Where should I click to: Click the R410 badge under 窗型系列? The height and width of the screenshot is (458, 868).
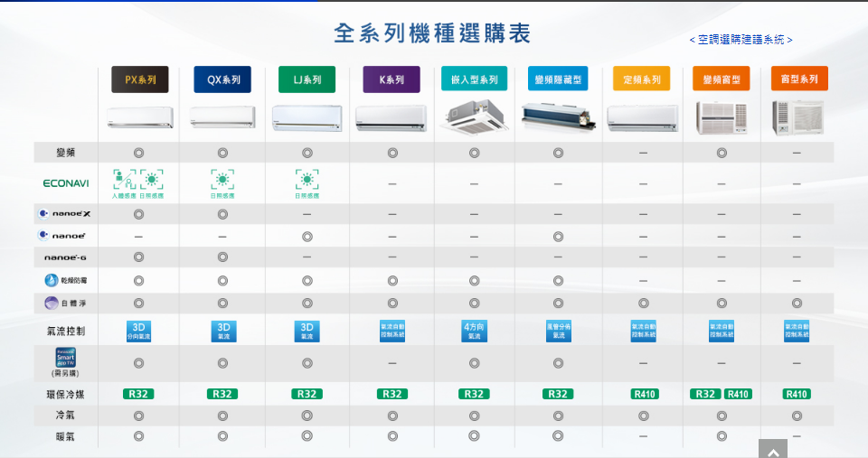[797, 394]
